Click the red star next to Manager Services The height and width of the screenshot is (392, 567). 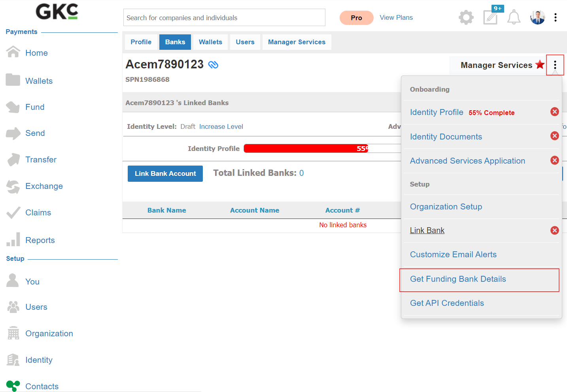click(540, 64)
